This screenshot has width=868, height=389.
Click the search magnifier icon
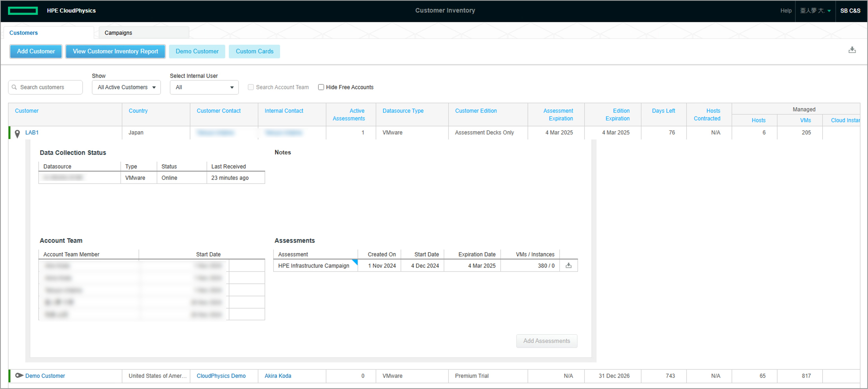point(14,87)
